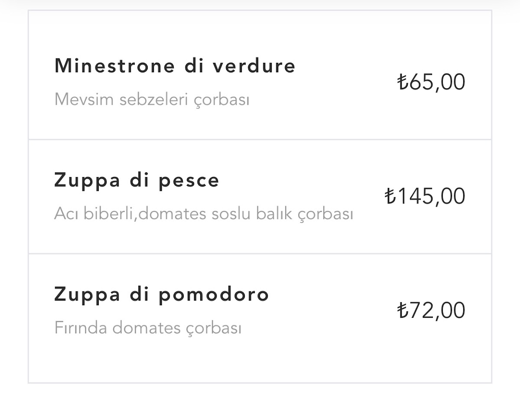Click the ₺72,00 price
This screenshot has height=420, width=520.
click(x=431, y=310)
